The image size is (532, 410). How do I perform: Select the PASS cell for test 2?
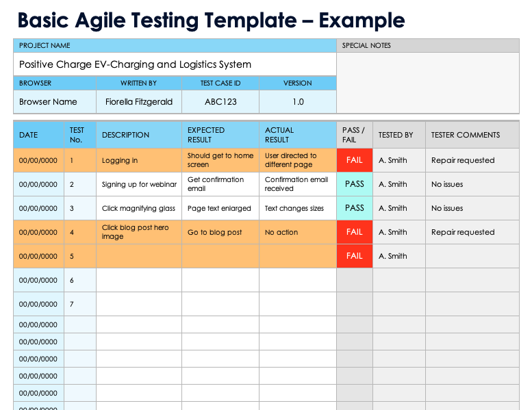click(354, 184)
